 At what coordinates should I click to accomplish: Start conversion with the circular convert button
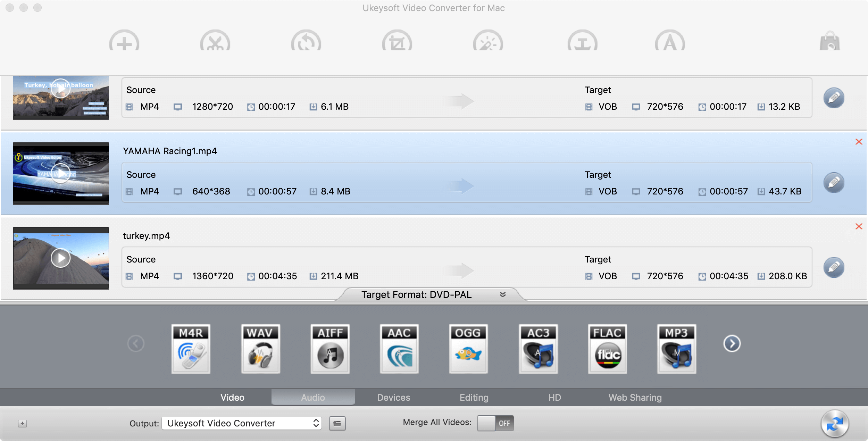835,423
